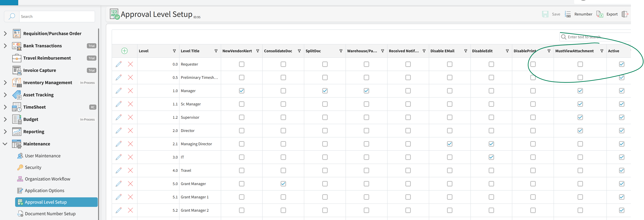Click the green add new level icon
This screenshot has height=220, width=644.
point(124,51)
